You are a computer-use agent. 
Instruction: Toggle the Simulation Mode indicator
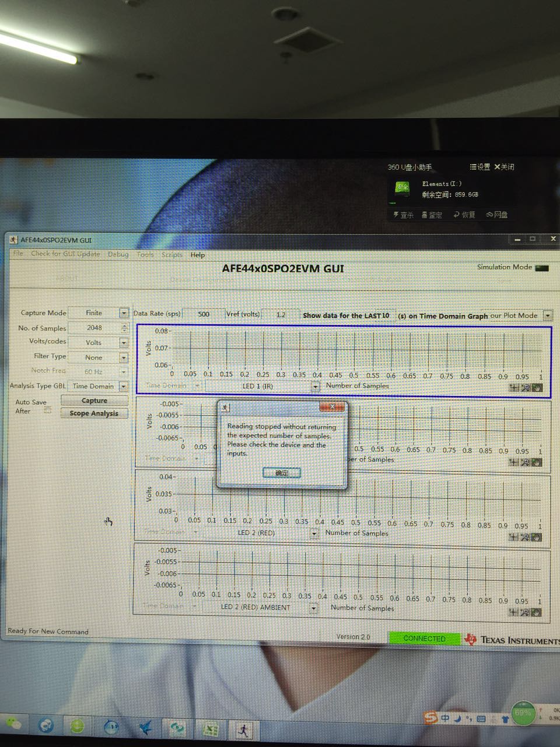tap(542, 268)
